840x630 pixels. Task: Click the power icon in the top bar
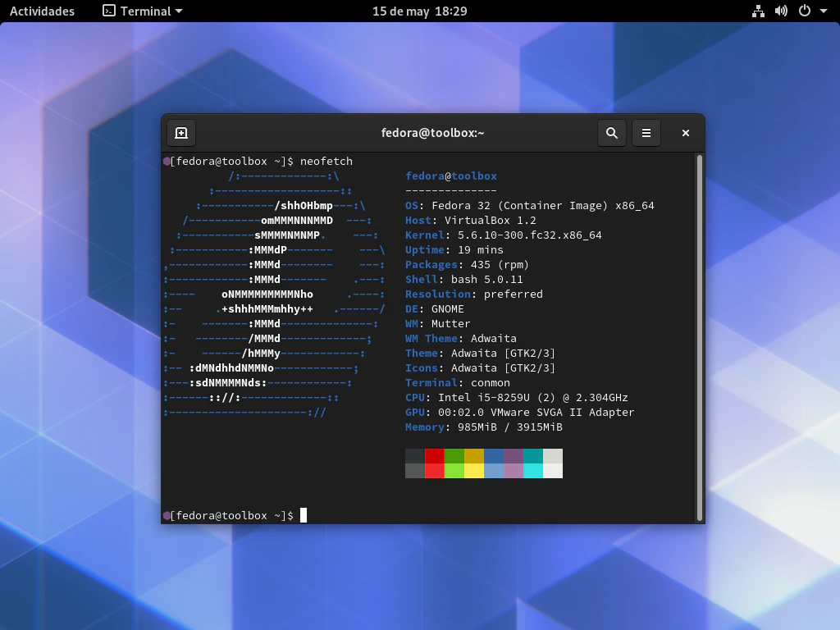(x=805, y=11)
